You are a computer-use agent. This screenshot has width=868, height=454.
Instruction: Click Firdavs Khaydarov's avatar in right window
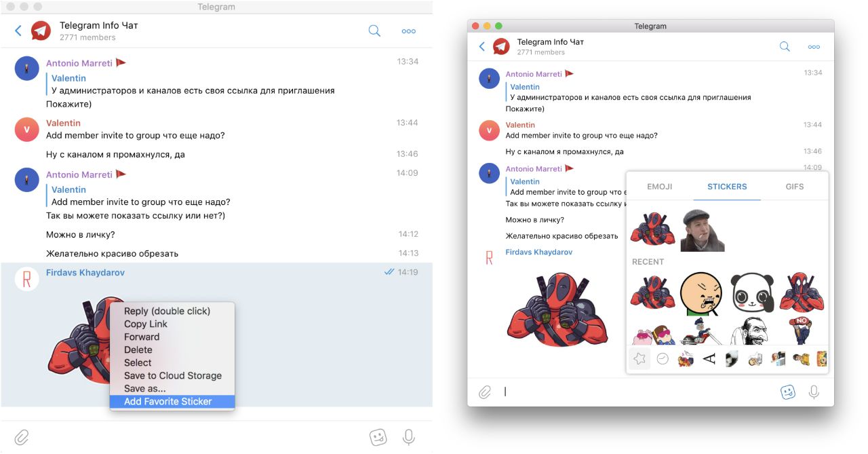(x=490, y=257)
